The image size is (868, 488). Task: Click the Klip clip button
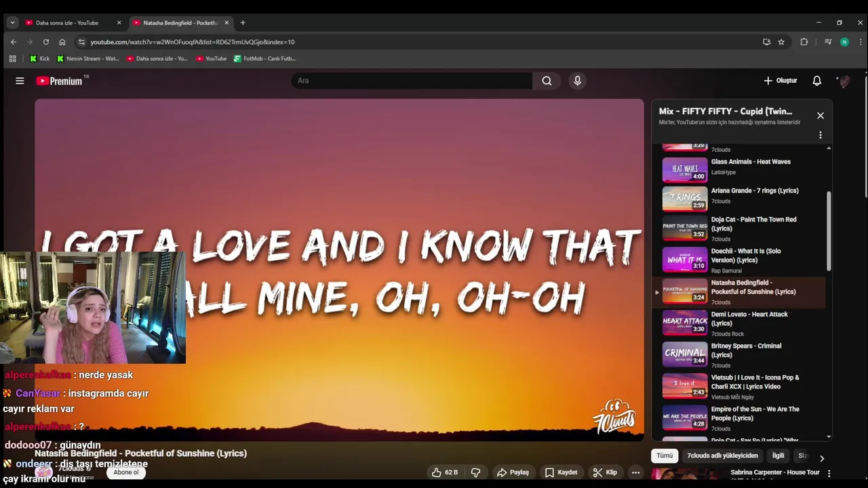605,472
